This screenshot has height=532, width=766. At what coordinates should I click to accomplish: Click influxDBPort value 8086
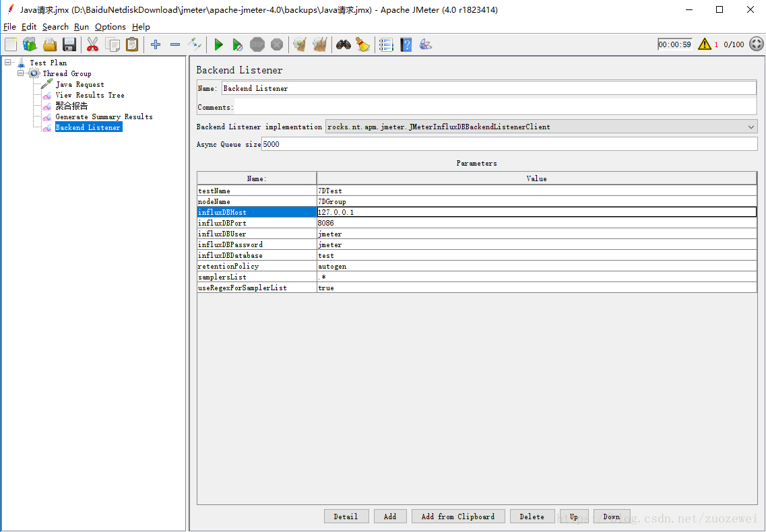(x=536, y=223)
